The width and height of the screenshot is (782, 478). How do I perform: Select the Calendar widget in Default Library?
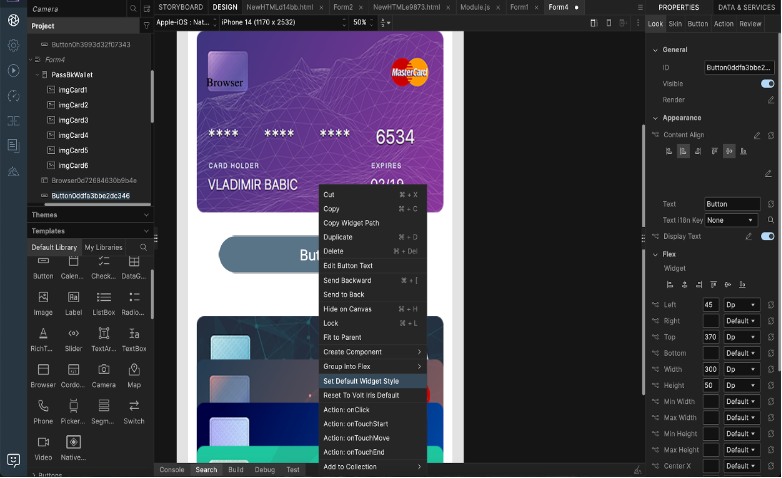click(x=73, y=267)
